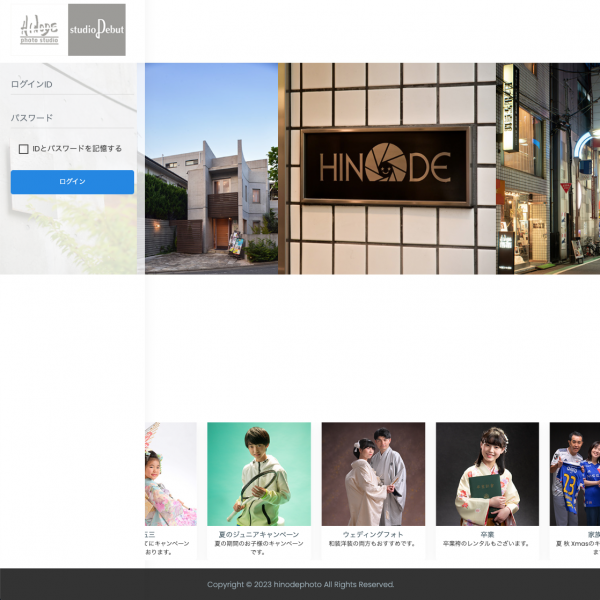The image size is (600, 600).
Task: Click the Copyright 2023 hinodephoto footer text
Action: tap(300, 584)
